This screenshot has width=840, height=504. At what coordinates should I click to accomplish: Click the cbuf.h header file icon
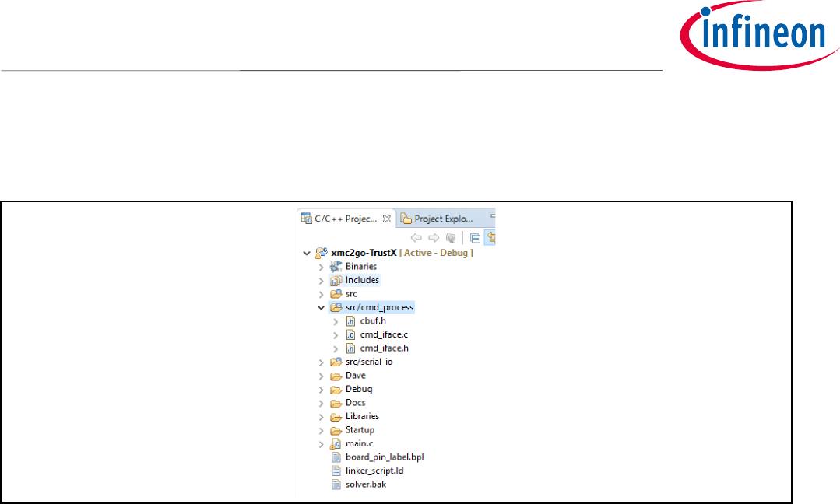point(350,321)
